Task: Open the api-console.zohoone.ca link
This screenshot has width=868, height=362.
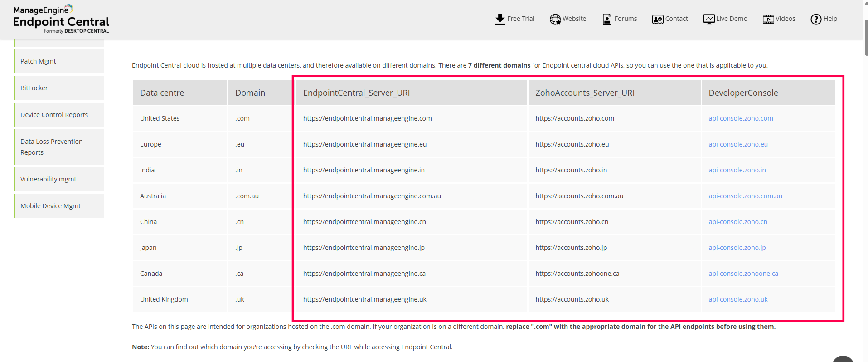Action: tap(743, 274)
